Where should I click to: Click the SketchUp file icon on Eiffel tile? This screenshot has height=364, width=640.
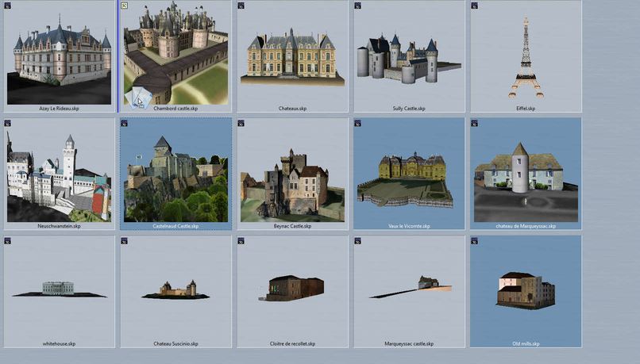[x=475, y=6]
